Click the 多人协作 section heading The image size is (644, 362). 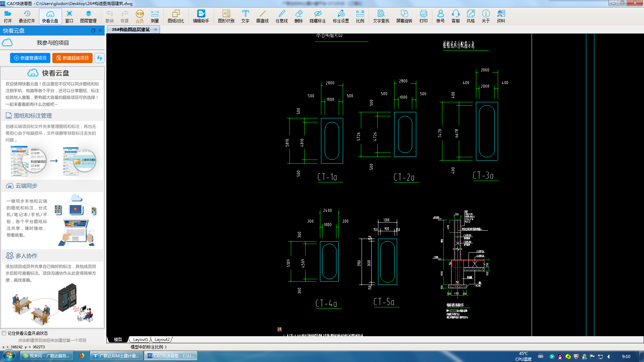pos(26,256)
